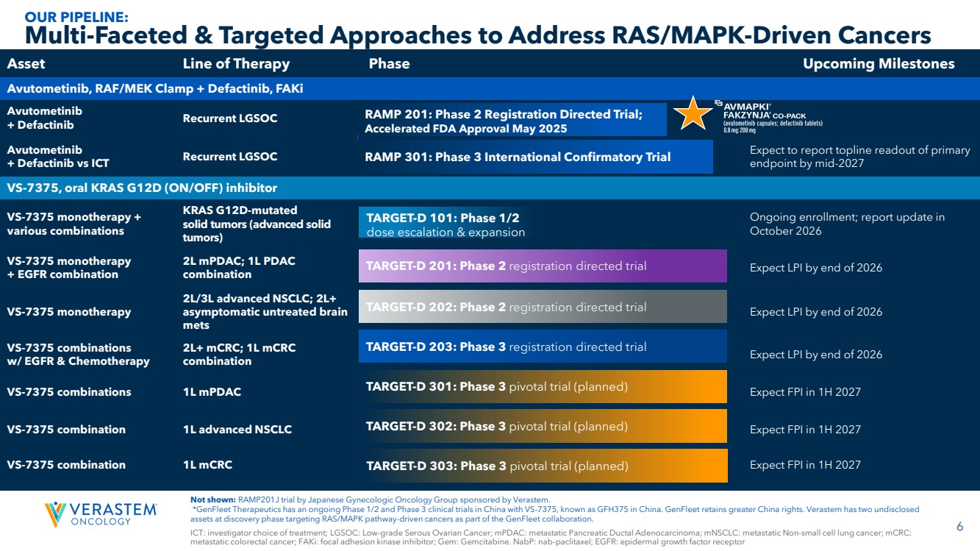This screenshot has height=551, width=980.
Task: Click the TARGET-D 101 Phase 1/2 bar
Action: pos(446,223)
